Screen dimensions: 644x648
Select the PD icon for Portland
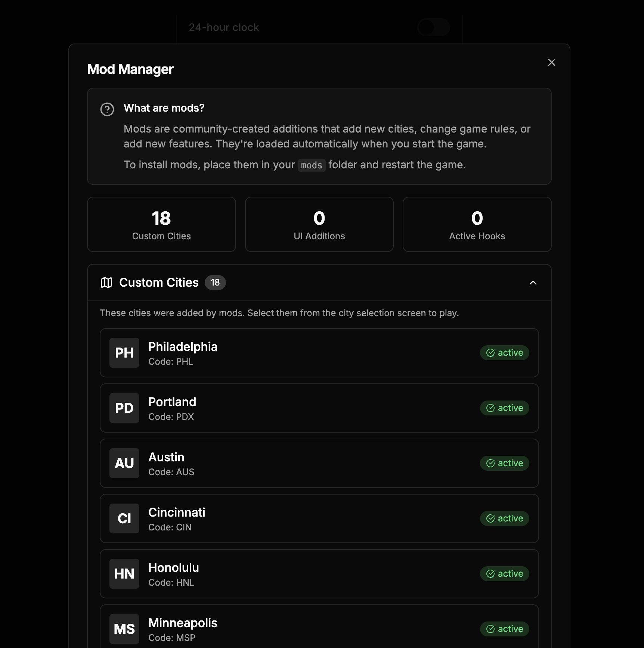pyautogui.click(x=124, y=408)
